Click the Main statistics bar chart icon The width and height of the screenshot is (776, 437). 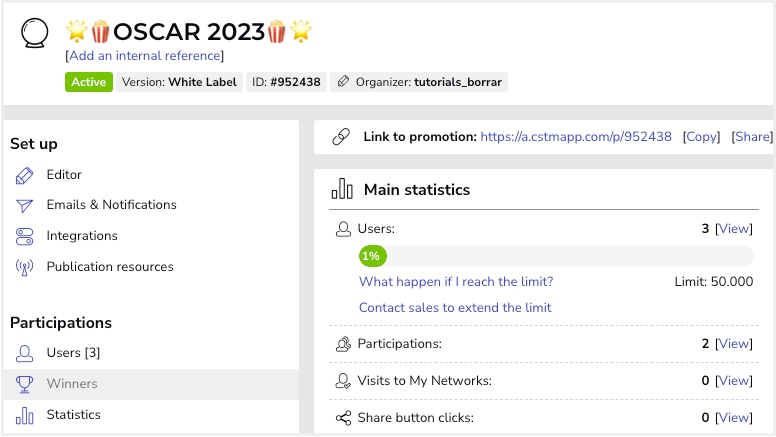point(342,189)
